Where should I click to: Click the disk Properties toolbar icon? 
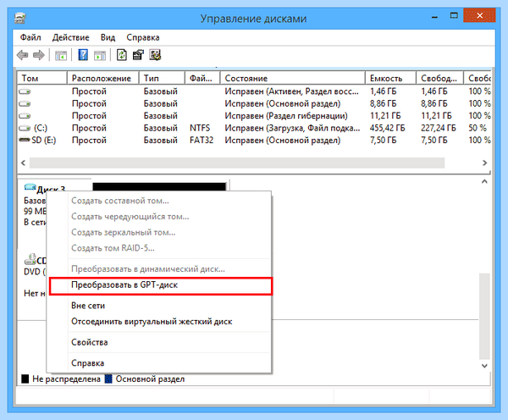click(x=138, y=55)
